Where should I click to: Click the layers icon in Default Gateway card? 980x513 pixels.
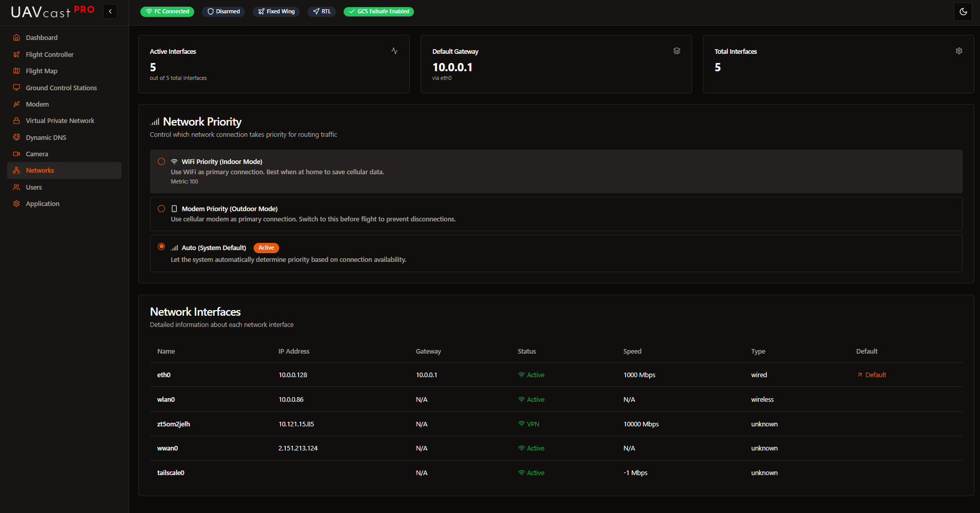pos(676,51)
